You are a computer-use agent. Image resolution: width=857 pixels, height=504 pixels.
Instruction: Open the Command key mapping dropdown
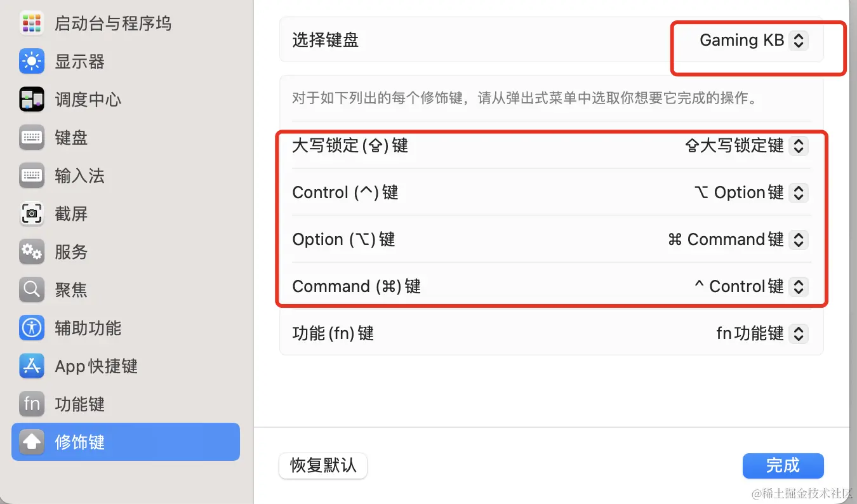tap(751, 286)
